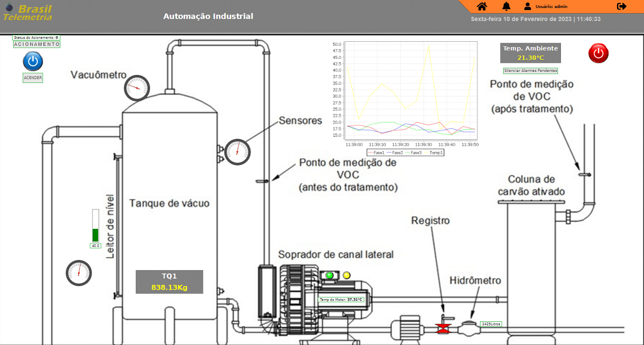Click the Temp. Ambiente reading panel
This screenshot has width=644, height=345.
coord(530,53)
